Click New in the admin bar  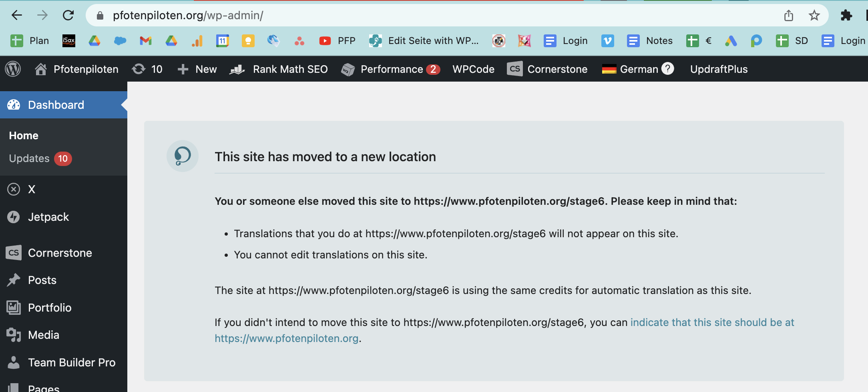[197, 69]
